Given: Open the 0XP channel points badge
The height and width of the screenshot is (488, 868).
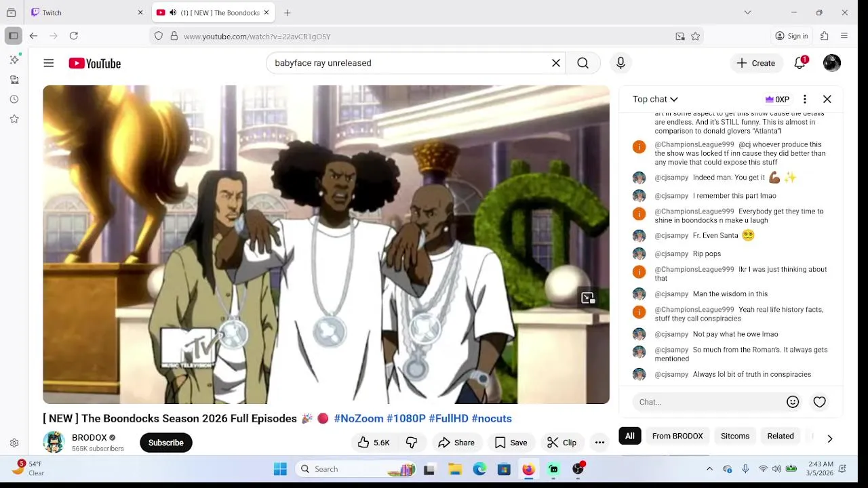Looking at the screenshot, I should [777, 99].
